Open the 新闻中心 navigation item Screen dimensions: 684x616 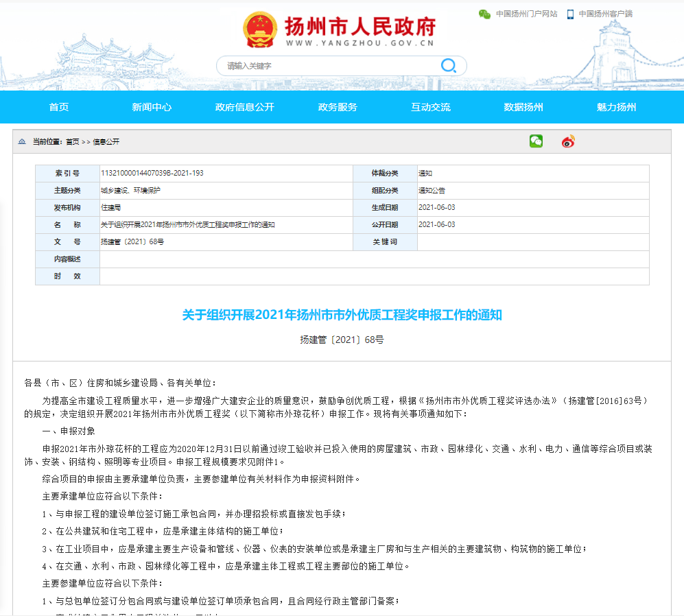pos(152,107)
